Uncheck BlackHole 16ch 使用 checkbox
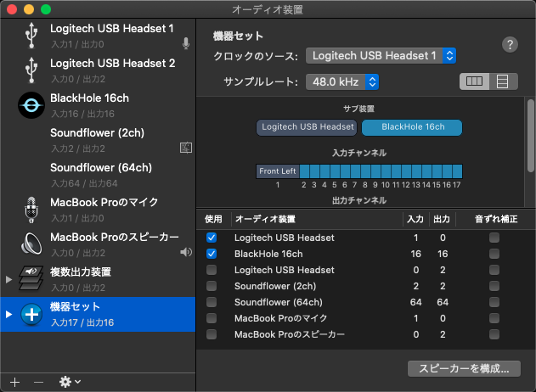536x392 pixels. [x=212, y=254]
